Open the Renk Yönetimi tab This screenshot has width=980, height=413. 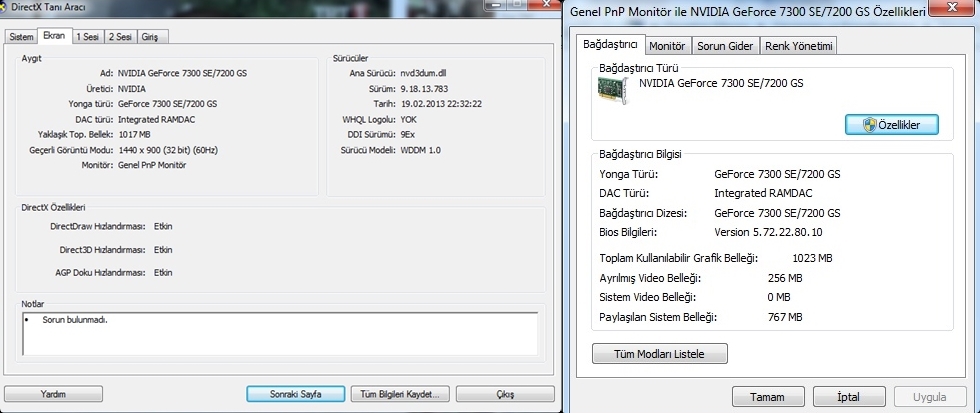[x=799, y=46]
